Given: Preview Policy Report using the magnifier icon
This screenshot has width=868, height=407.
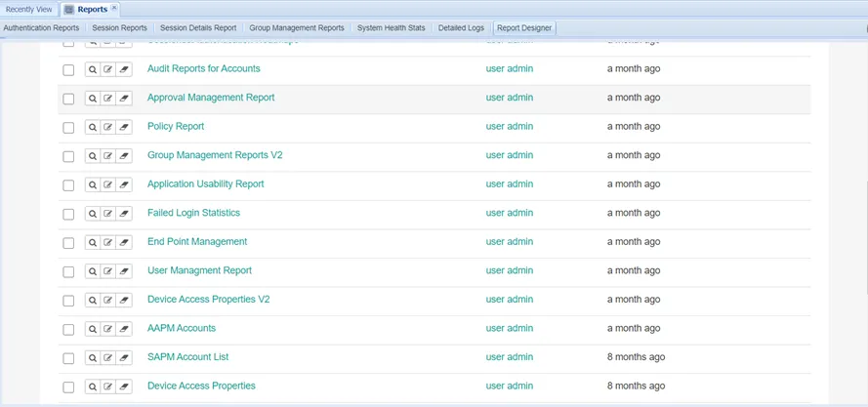Looking at the screenshot, I should [93, 127].
